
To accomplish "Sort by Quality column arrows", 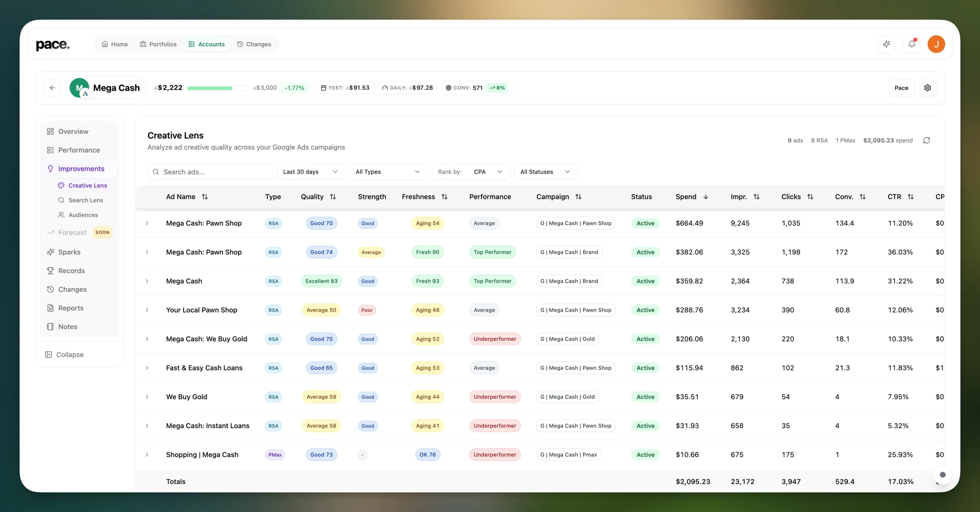I will coord(333,197).
